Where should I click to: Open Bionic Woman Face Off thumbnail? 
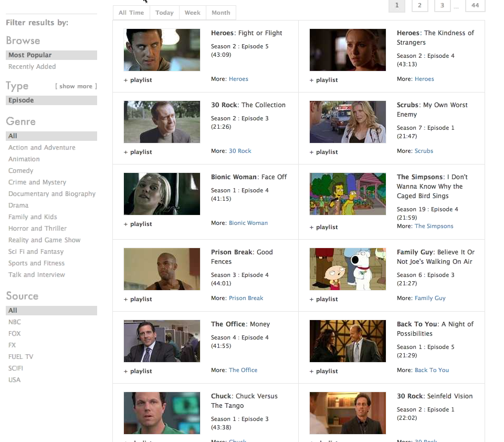(162, 194)
